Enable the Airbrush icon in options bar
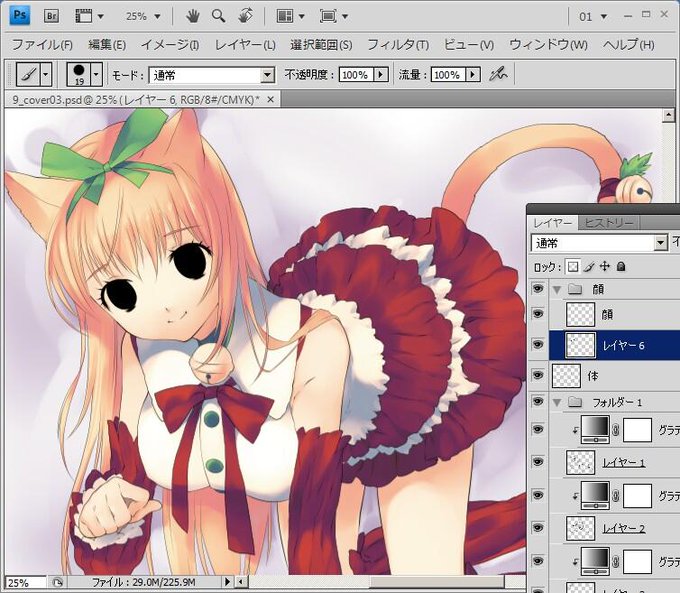 pos(498,74)
